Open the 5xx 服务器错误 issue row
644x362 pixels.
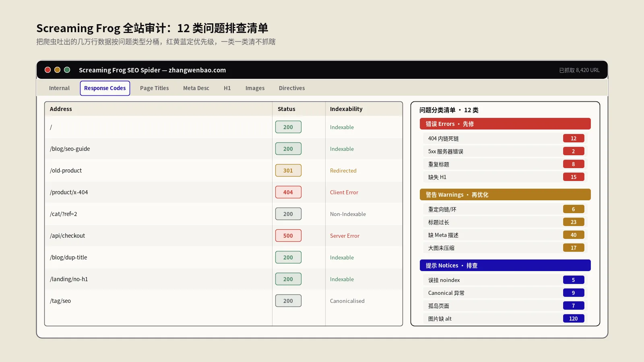click(505, 151)
